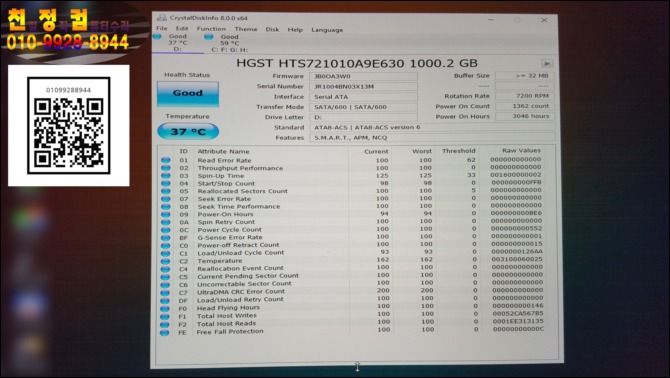The image size is (670, 378).
Task: Click the ID column header
Action: pos(183,151)
